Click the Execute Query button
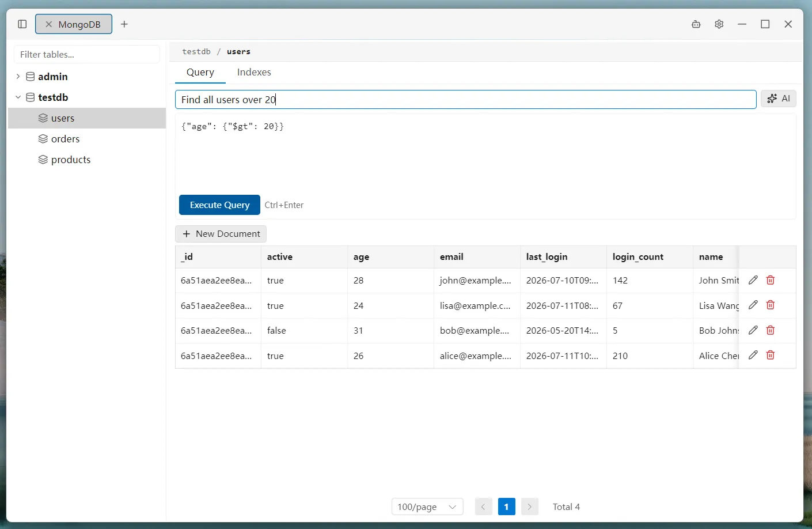 219,205
